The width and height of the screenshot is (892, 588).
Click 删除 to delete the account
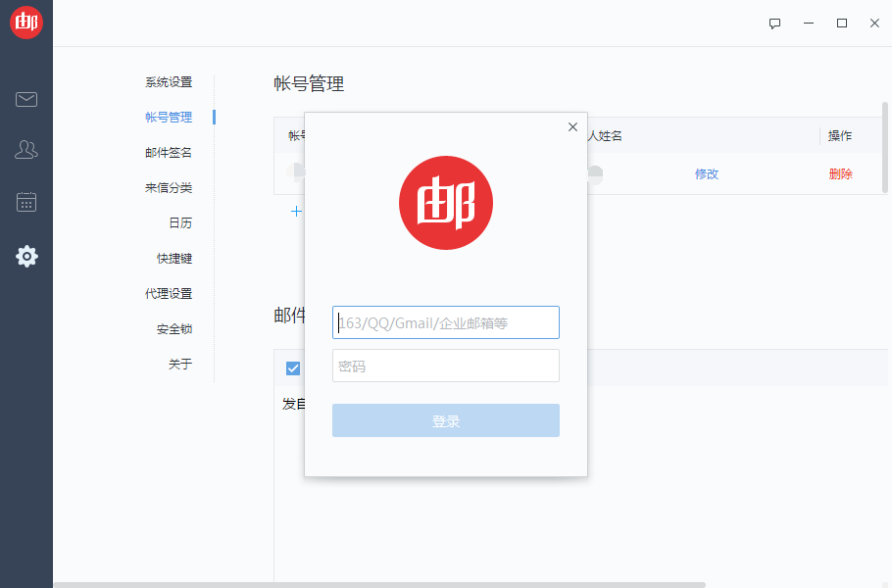(841, 172)
